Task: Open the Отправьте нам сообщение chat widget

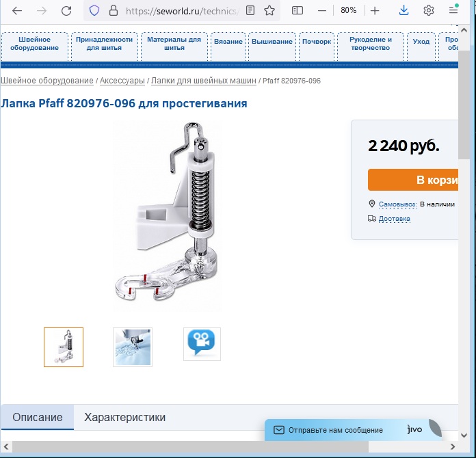Action: click(x=353, y=430)
